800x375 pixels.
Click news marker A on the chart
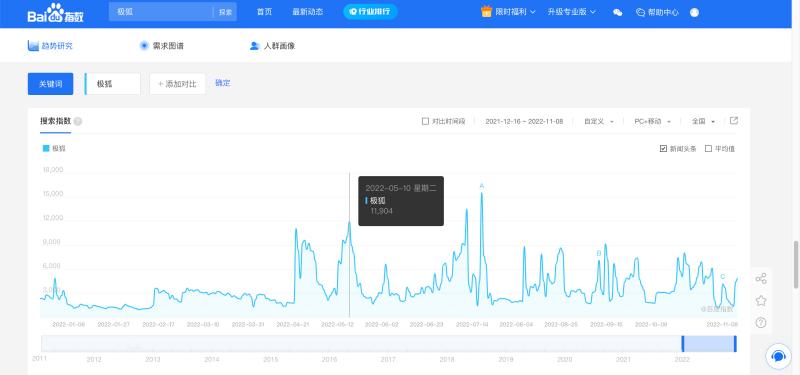pyautogui.click(x=481, y=186)
